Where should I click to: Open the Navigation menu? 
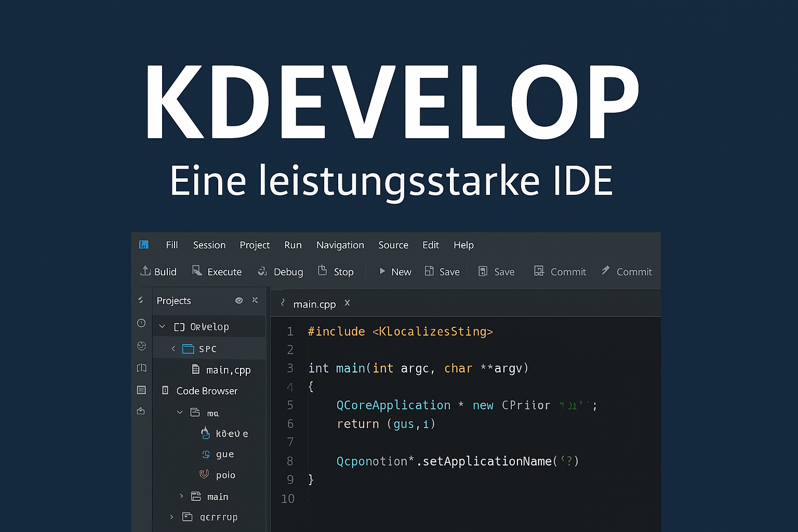pyautogui.click(x=340, y=245)
